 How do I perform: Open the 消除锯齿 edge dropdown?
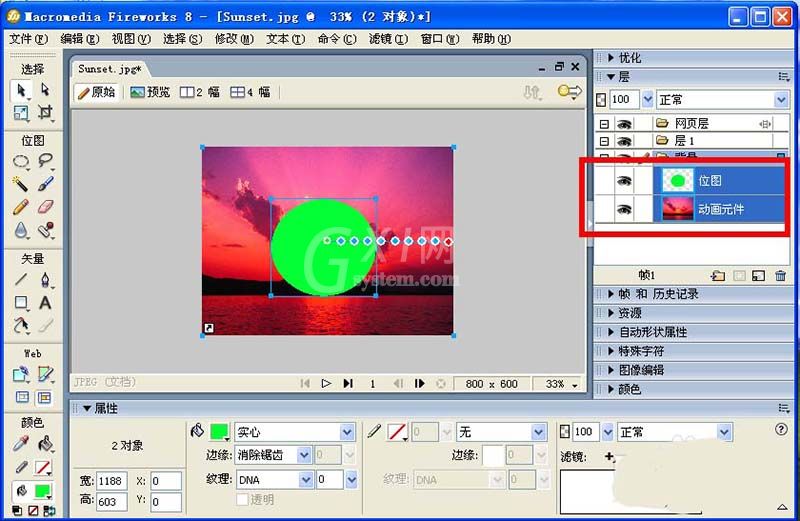click(x=304, y=455)
